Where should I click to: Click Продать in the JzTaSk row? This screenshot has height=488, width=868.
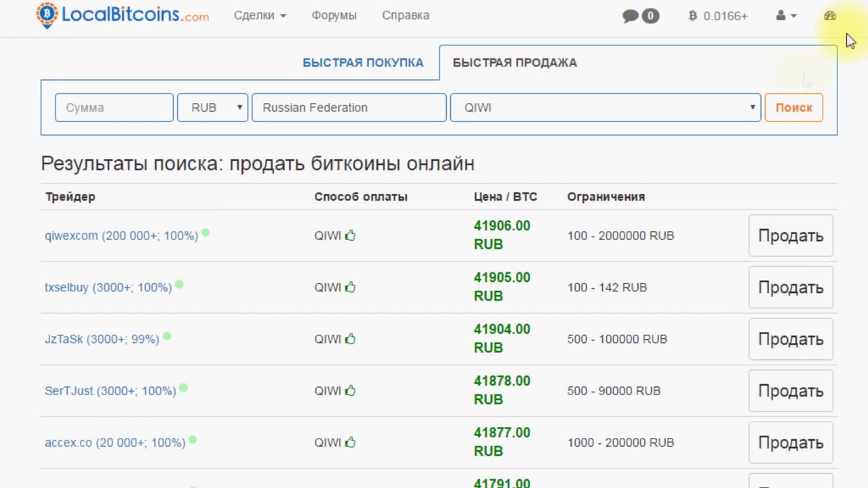(x=791, y=339)
